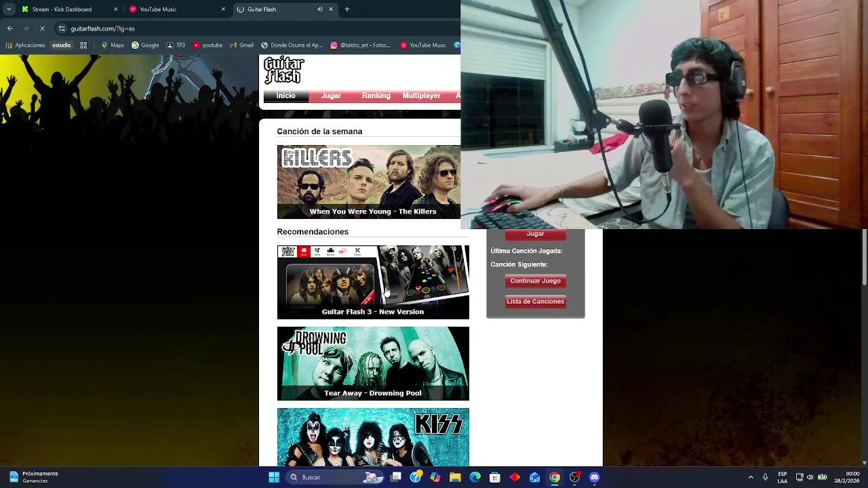The image size is (868, 488).
Task: Open Discord from the taskbar
Action: click(x=595, y=477)
